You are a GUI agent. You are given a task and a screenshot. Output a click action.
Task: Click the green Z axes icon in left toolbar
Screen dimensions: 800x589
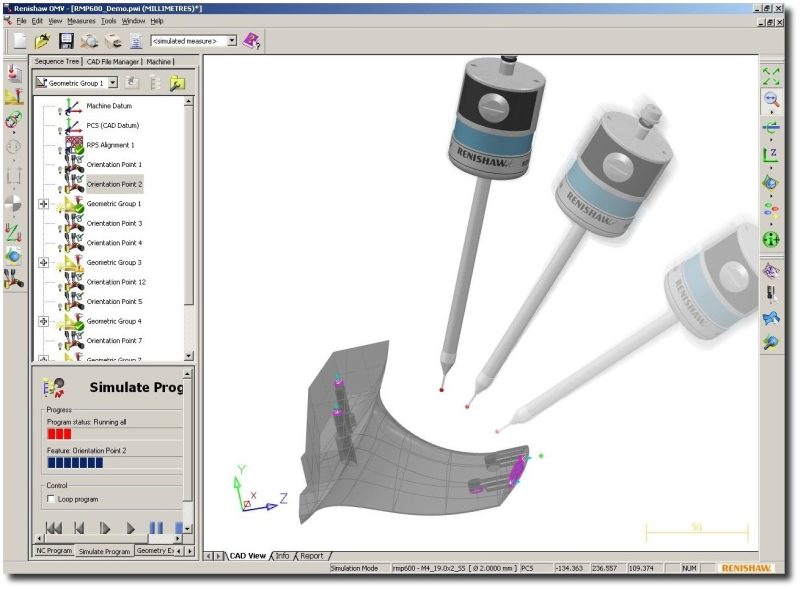pyautogui.click(x=13, y=232)
